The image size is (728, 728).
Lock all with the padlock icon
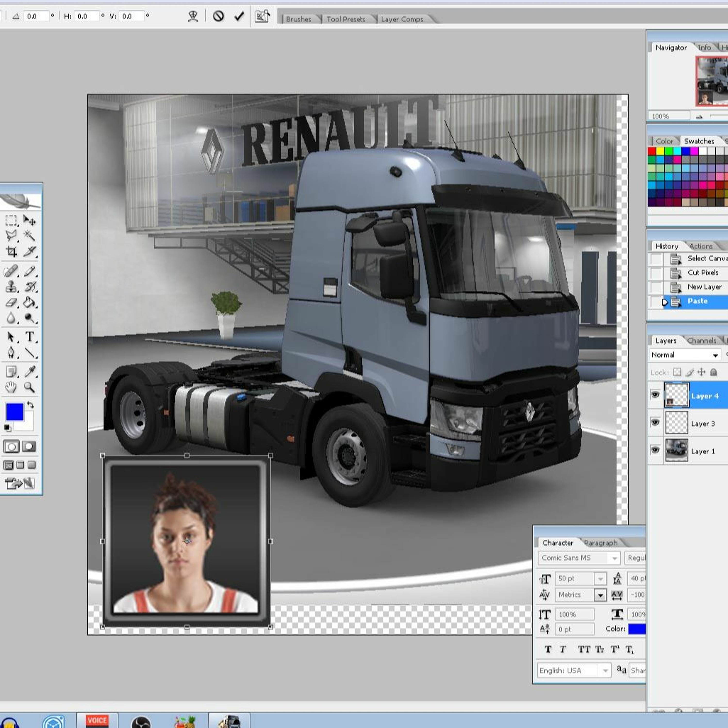(x=713, y=372)
